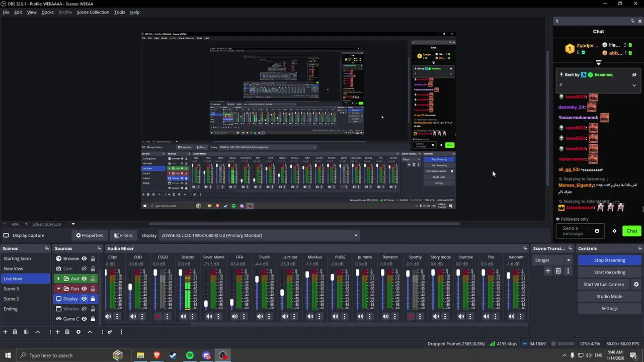The image size is (644, 362).
Task: Toggle visibility of Browser source
Action: (x=84, y=258)
